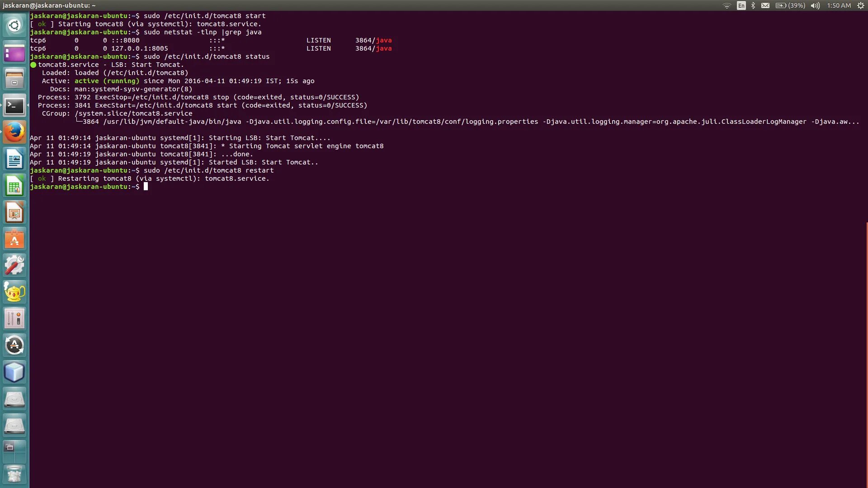The width and height of the screenshot is (868, 488).
Task: Open the Bluetooth indicator menu
Action: point(753,5)
